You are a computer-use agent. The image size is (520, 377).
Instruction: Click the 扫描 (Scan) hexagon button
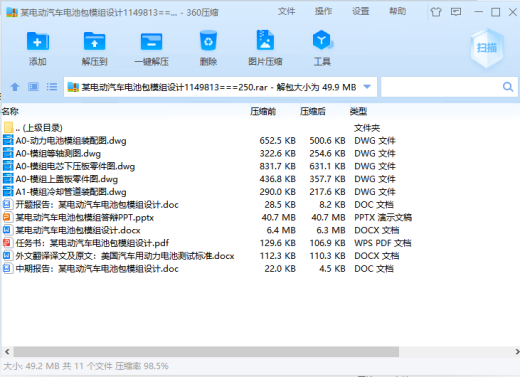(487, 48)
